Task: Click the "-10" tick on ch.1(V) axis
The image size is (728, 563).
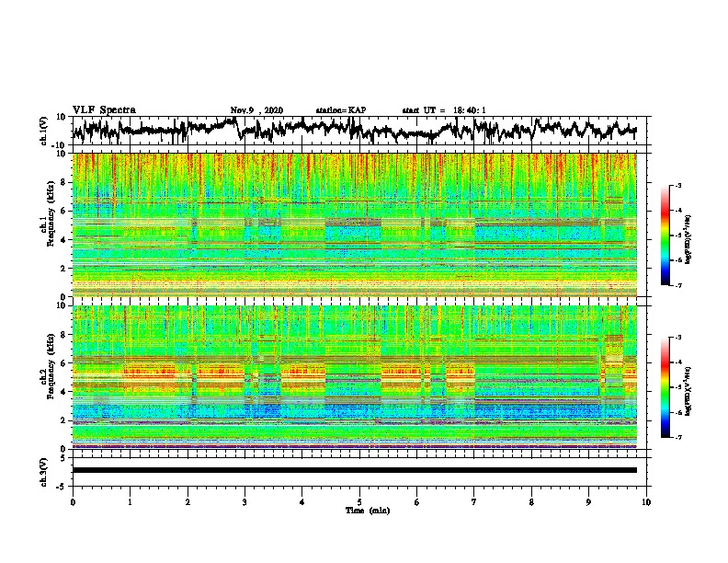Action: click(x=60, y=145)
